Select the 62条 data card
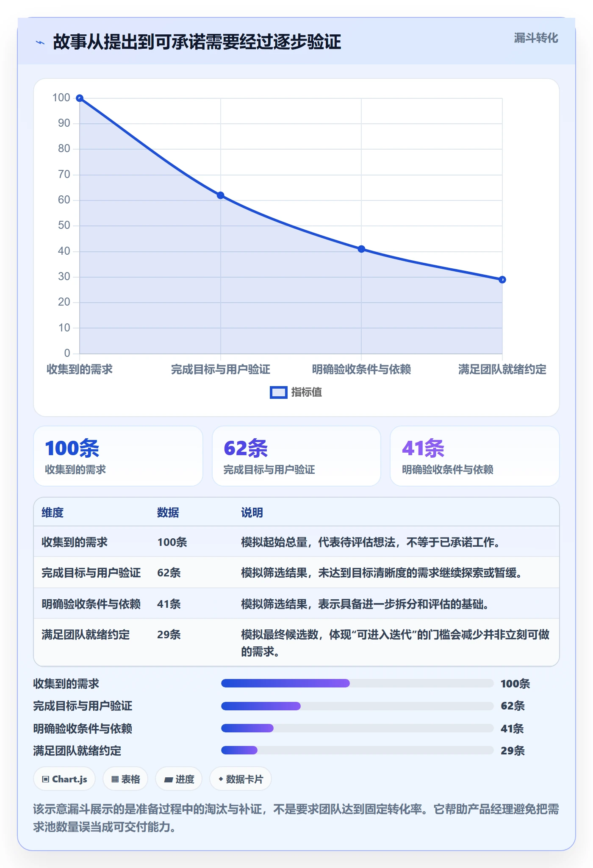 coord(296,456)
